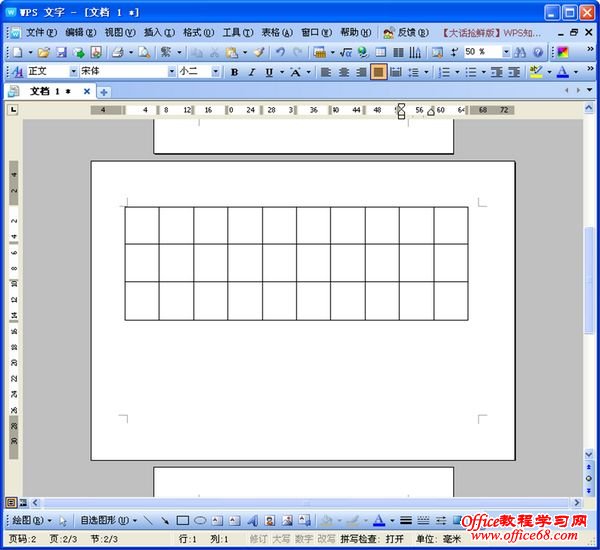This screenshot has height=550, width=600.
Task: Click the first cell of the table
Action: coord(142,225)
